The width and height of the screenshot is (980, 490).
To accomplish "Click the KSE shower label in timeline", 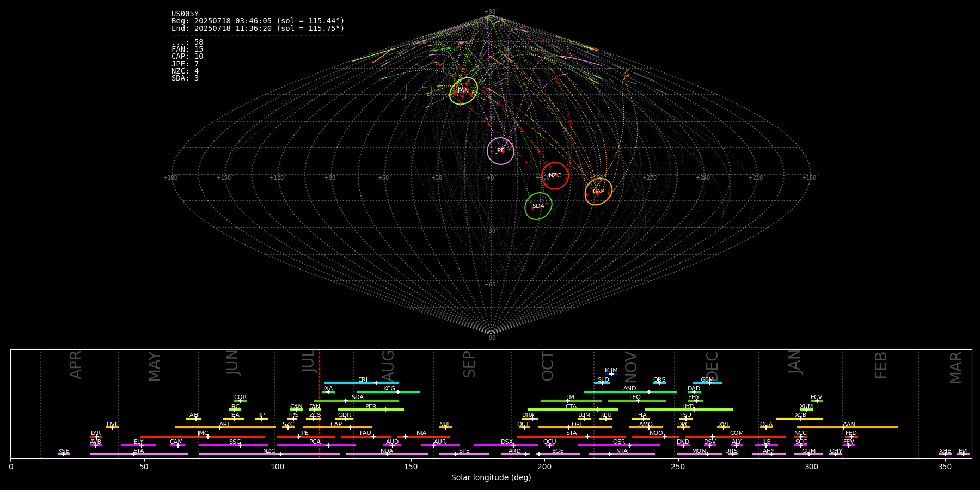I will (x=64, y=451).
